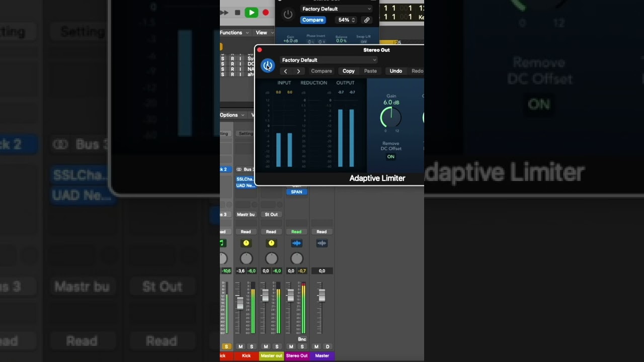The height and width of the screenshot is (362, 644).
Task: Solo the Master out channel
Action: coord(277,347)
